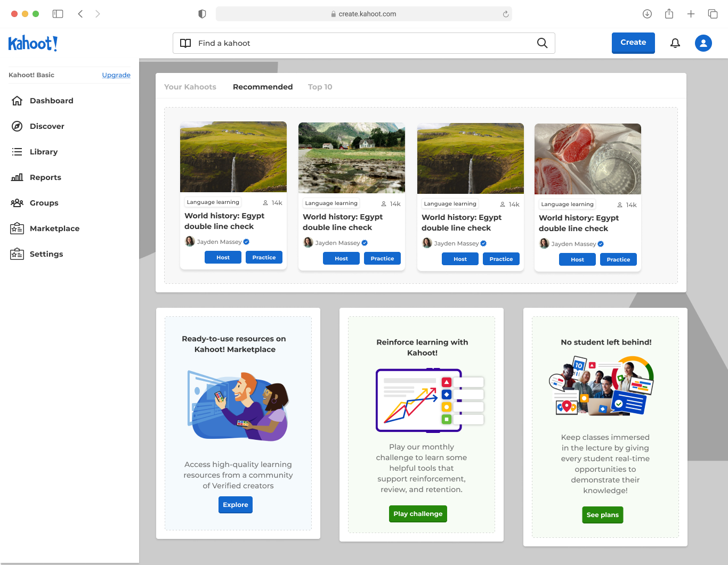This screenshot has height=565, width=728.
Task: Click the Play challenge button
Action: point(418,514)
